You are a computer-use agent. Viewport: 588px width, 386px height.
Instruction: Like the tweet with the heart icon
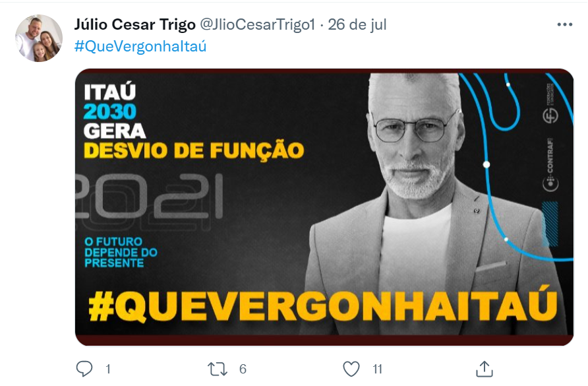351,369
